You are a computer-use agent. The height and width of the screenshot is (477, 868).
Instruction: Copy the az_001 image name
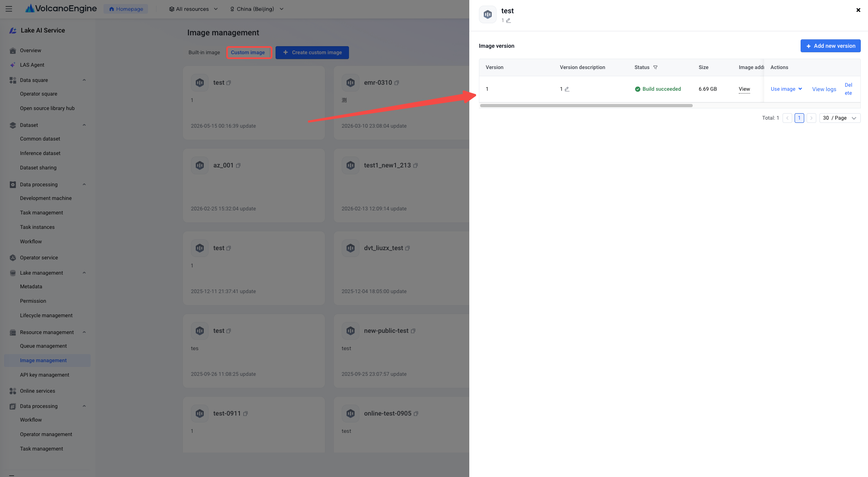pyautogui.click(x=238, y=165)
